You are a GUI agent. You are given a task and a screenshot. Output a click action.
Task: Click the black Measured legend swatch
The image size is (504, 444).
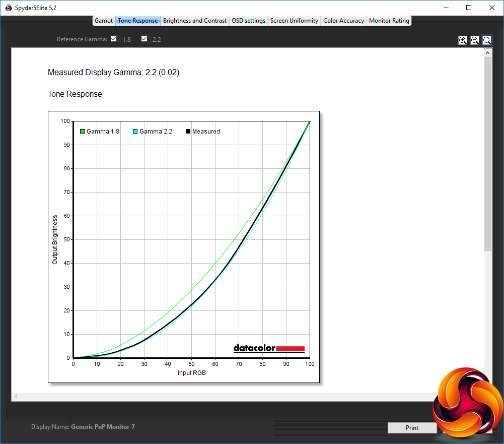pyautogui.click(x=188, y=131)
